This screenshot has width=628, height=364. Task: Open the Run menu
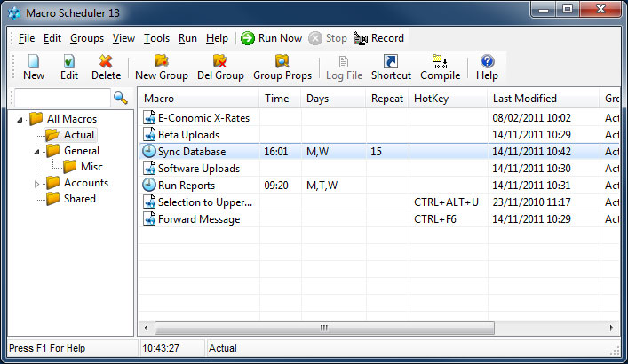[187, 38]
